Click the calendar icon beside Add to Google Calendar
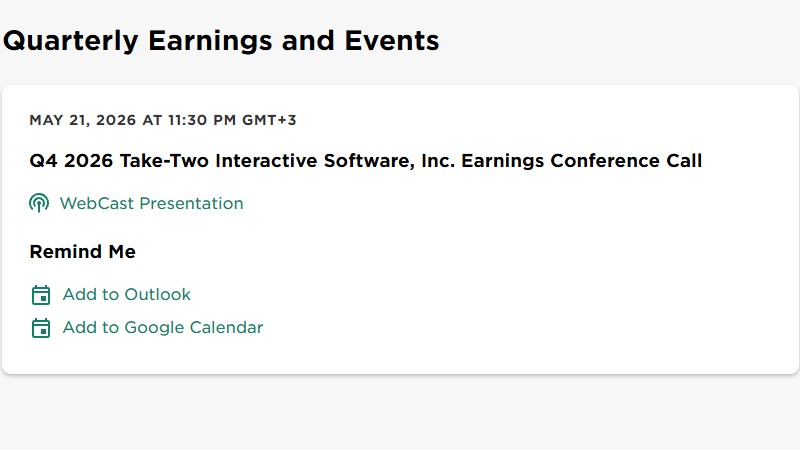 coord(41,328)
